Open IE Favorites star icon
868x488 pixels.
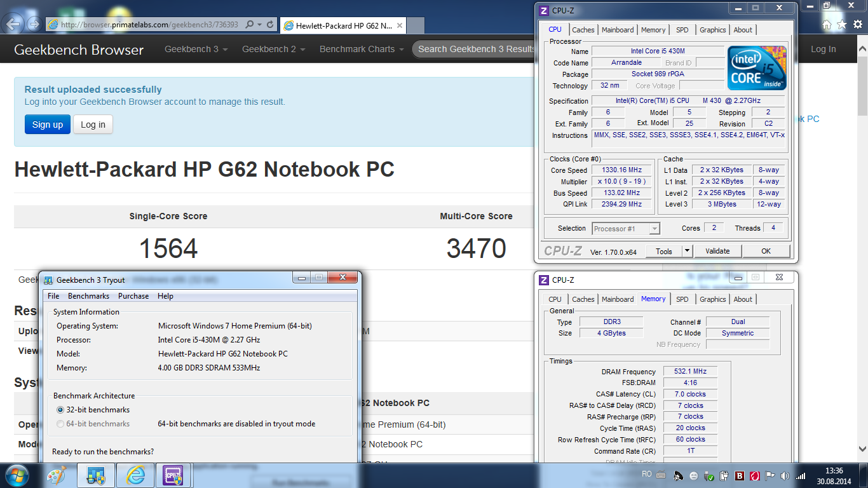click(x=842, y=24)
